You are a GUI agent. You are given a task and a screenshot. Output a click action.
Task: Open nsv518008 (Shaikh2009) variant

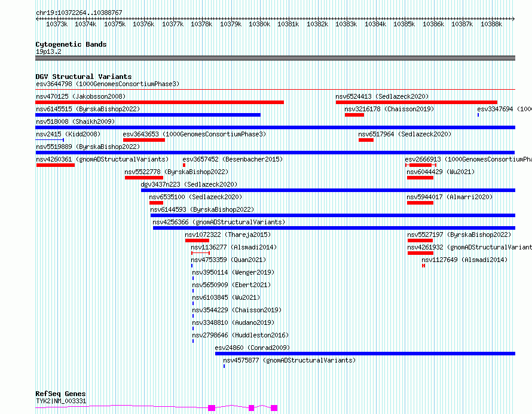click(75, 121)
